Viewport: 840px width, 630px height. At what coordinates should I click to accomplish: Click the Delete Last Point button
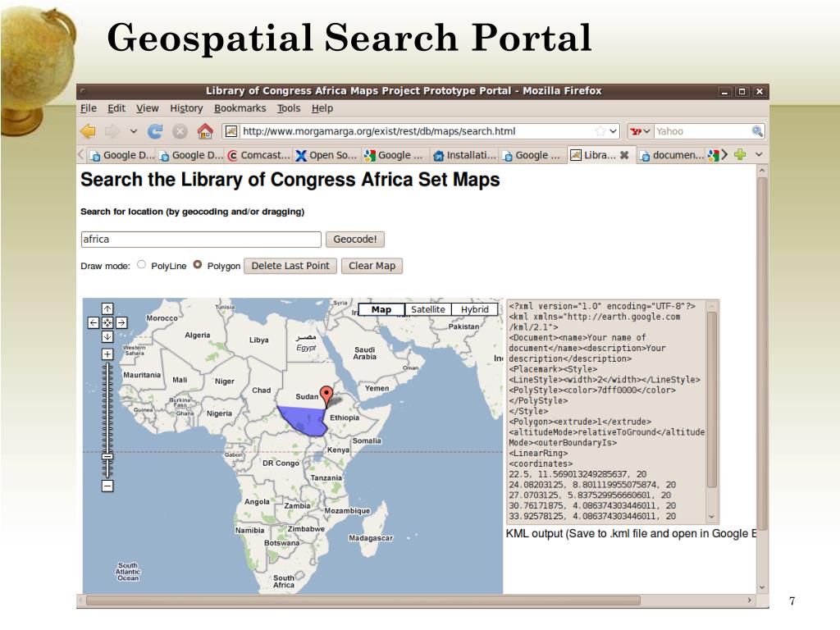[290, 266]
